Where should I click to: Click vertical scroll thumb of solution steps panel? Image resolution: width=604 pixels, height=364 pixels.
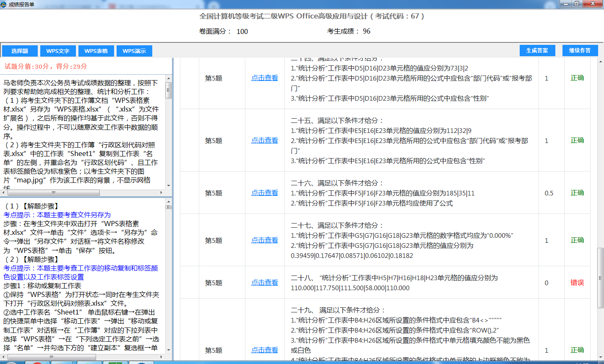169,207
